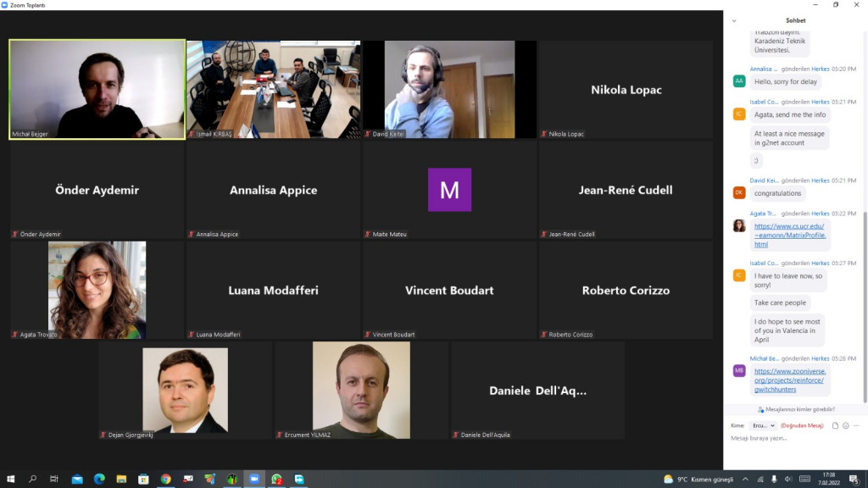
Task: Select Dejan Gjorgjevikj's video tile
Action: [x=186, y=390]
